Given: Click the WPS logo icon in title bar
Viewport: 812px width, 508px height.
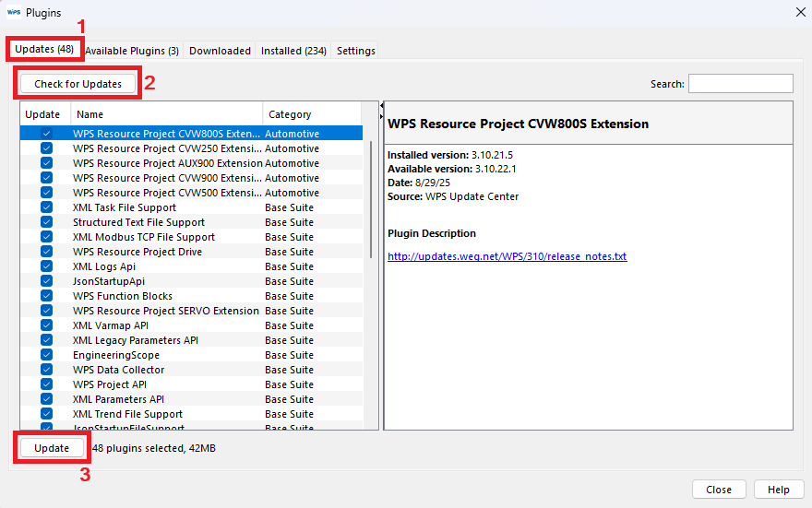Looking at the screenshot, I should 14,12.
